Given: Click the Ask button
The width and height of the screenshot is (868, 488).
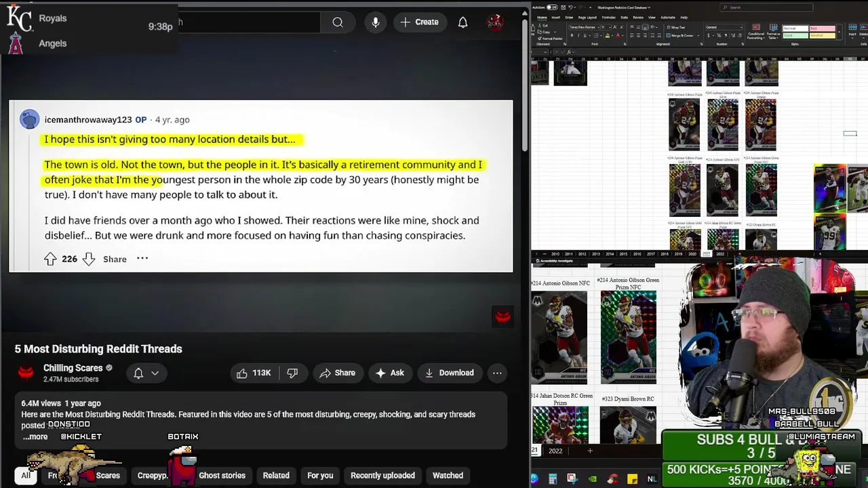Looking at the screenshot, I should [390, 373].
